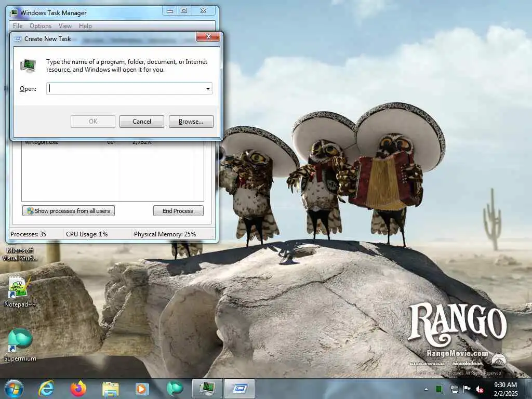Open Windows Explorer from the taskbar

(x=110, y=389)
